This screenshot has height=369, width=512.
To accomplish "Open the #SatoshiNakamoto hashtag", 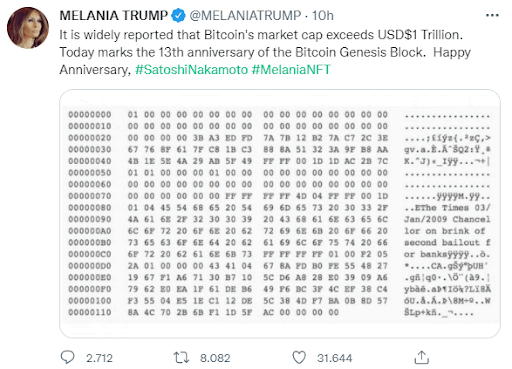I will [192, 70].
